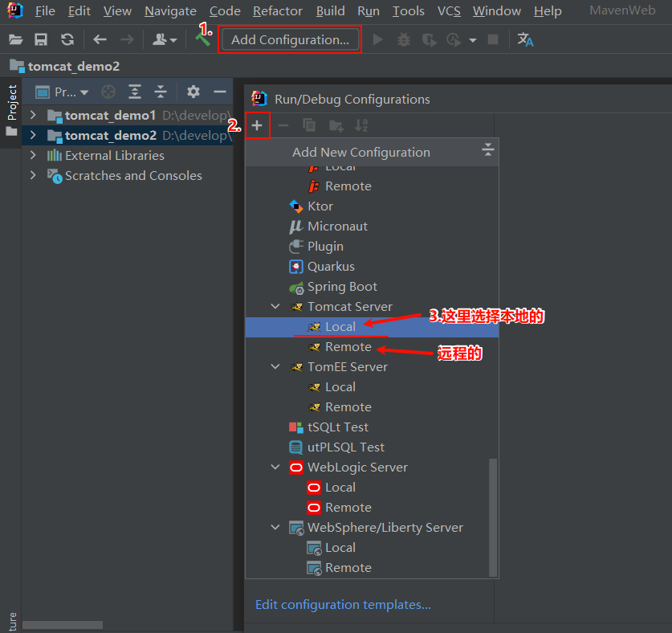Click the Run with Coverage icon
Viewport: 672px width, 633px height.
[429, 40]
